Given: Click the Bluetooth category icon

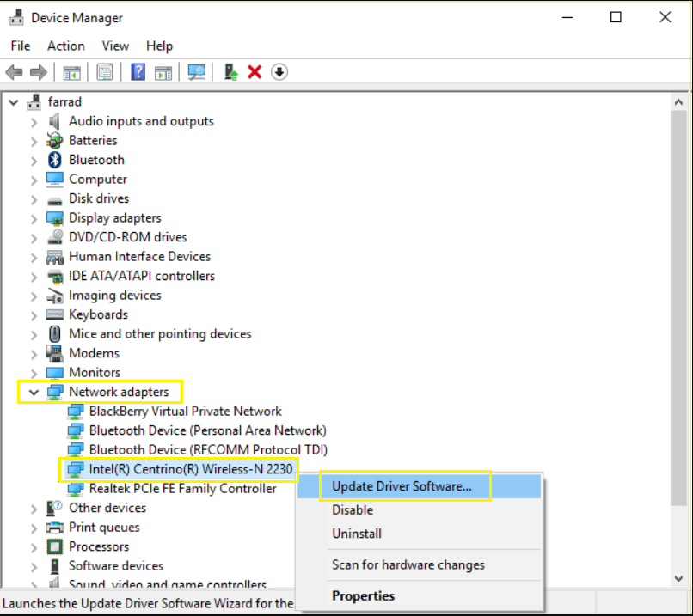Looking at the screenshot, I should tap(55, 160).
